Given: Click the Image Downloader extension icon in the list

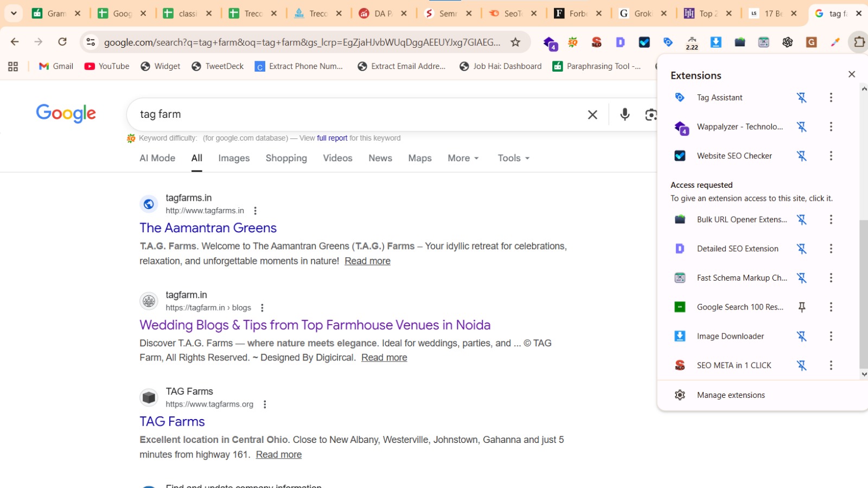Looking at the screenshot, I should pyautogui.click(x=680, y=336).
